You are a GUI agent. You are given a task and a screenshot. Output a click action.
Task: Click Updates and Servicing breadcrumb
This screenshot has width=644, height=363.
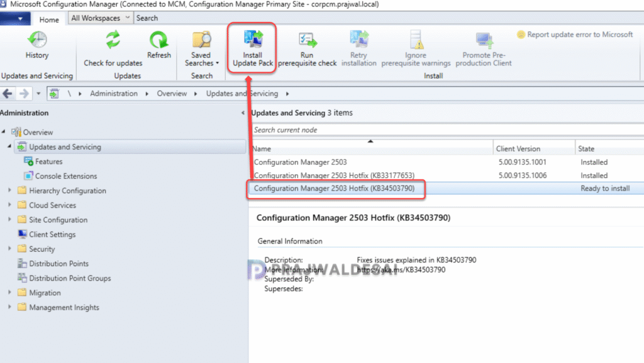(x=242, y=94)
